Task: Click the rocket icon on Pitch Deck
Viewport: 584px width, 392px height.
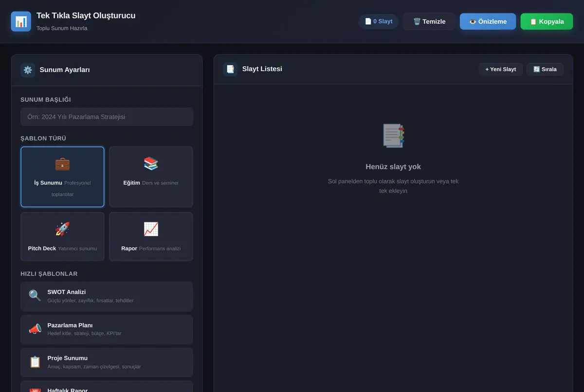Action: [x=62, y=229]
